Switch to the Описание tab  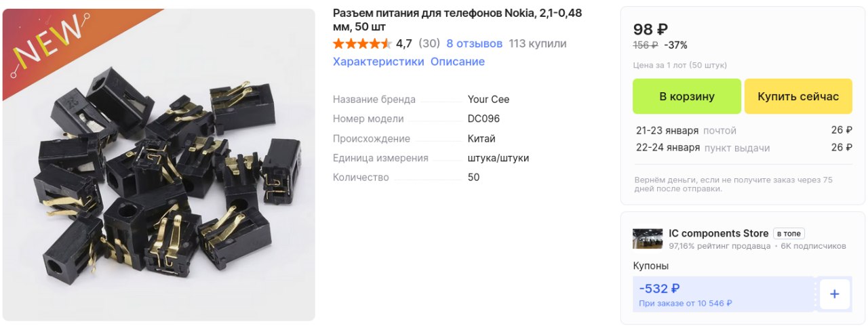point(458,62)
